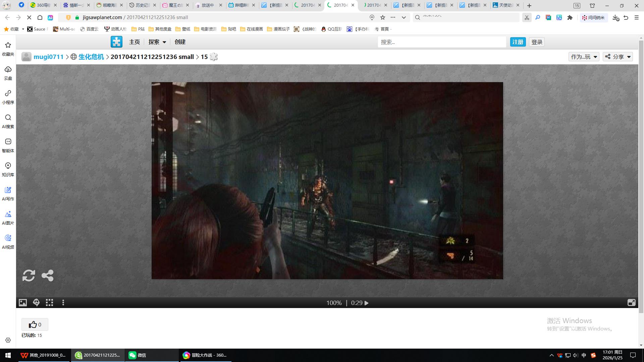
Task: Click the restart puzzle refresh icon
Action: 29,276
